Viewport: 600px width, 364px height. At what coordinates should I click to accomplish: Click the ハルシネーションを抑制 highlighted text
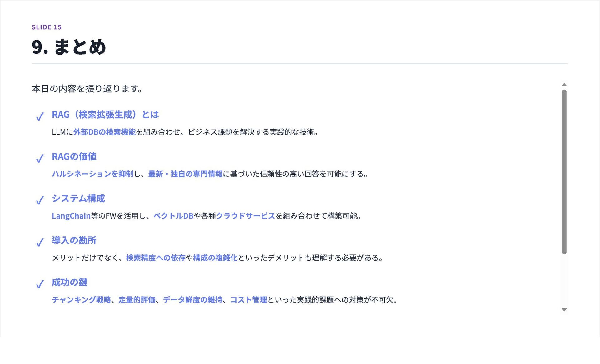click(92, 174)
